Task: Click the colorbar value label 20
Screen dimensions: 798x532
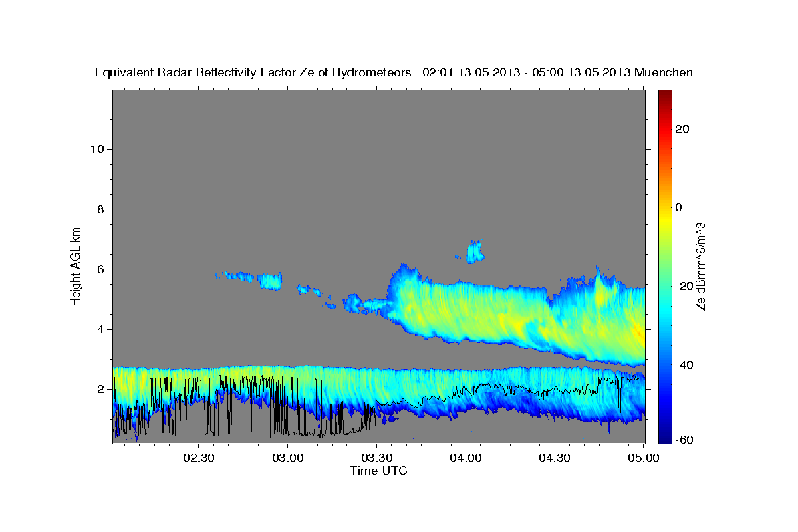Action: (683, 129)
